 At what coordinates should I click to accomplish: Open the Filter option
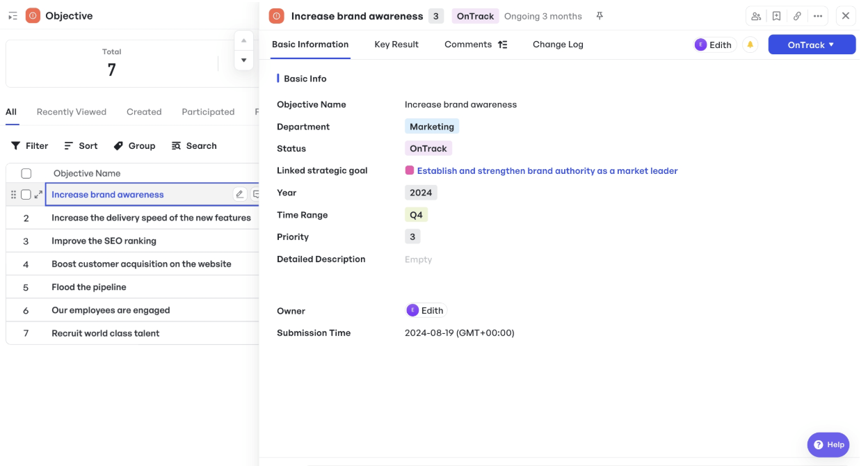click(x=30, y=146)
